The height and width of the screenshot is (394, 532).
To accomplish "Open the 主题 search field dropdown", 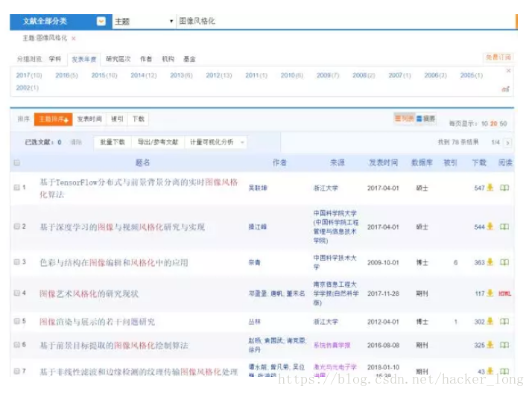I will click(144, 22).
